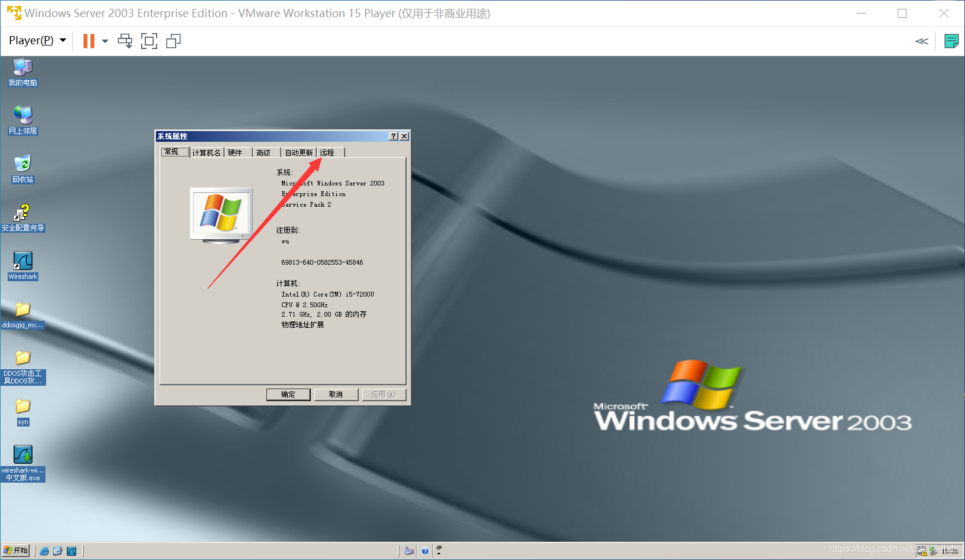This screenshot has width=965, height=560.
Task: Click the system tray clock
Action: (950, 551)
